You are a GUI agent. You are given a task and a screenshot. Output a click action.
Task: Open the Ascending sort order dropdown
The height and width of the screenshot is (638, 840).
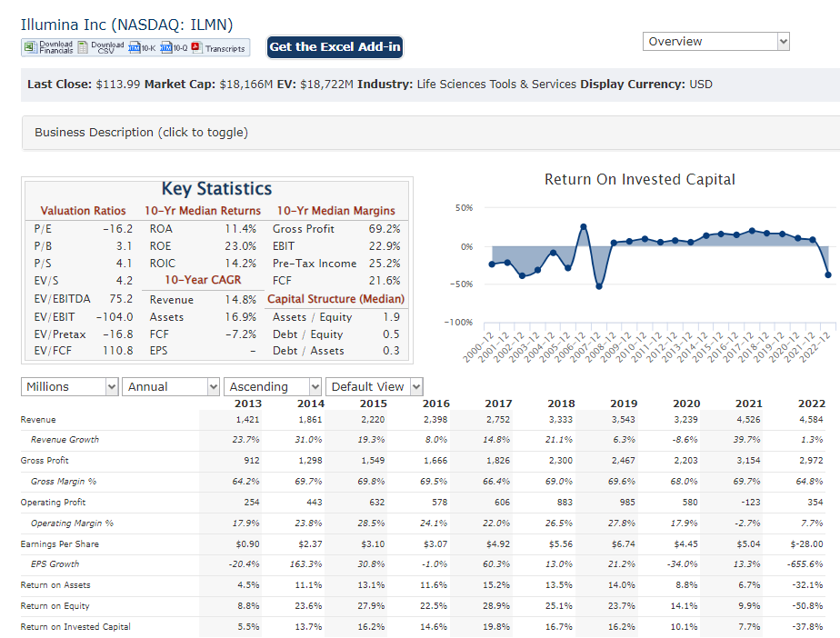click(x=273, y=387)
